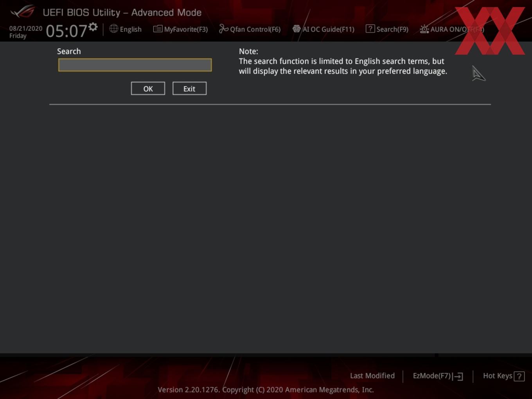
Task: Open Hot Keys help
Action: coord(498,376)
